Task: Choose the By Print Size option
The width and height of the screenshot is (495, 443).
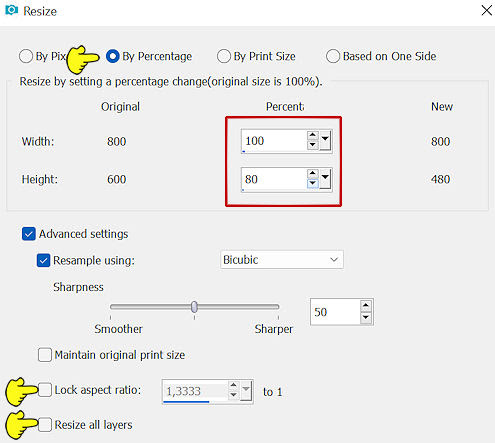Action: point(224,56)
